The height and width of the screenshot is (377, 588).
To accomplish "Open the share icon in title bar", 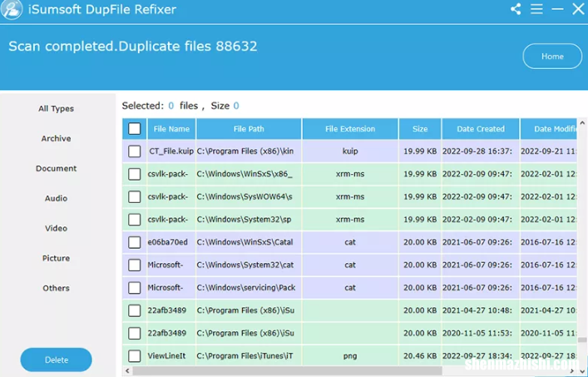I will (516, 9).
